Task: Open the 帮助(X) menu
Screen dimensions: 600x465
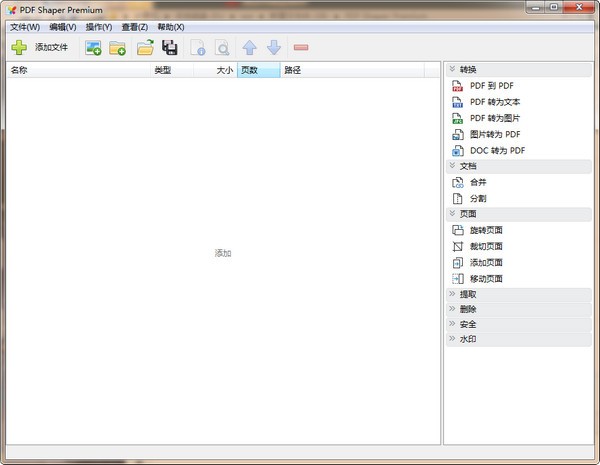Action: [171, 27]
